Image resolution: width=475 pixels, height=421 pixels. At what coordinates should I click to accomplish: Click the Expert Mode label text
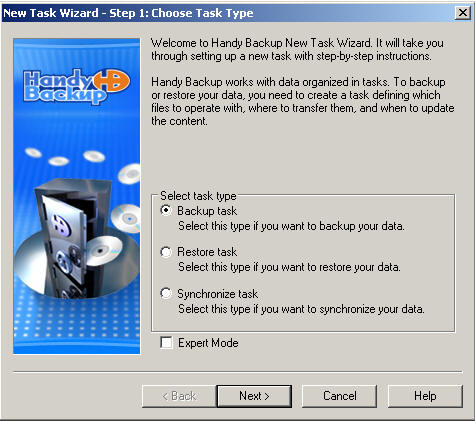pyautogui.click(x=208, y=343)
